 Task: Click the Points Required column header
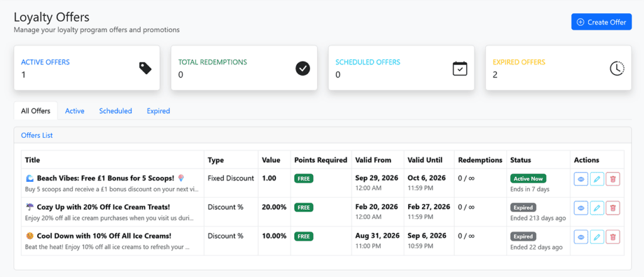pos(321,160)
